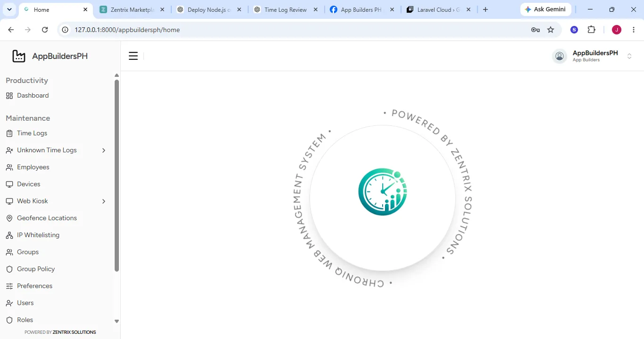The height and width of the screenshot is (339, 644).
Task: Click the Groups people icon
Action: (9, 252)
